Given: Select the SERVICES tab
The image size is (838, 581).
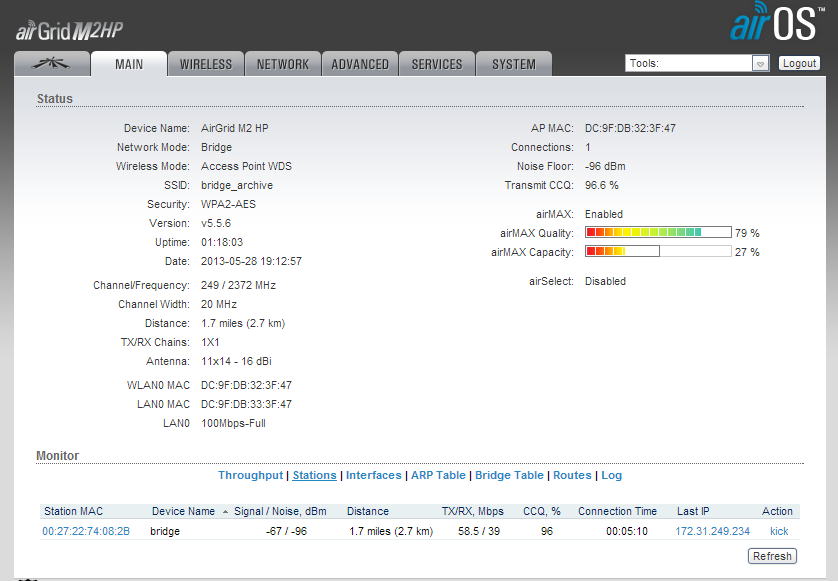Looking at the screenshot, I should tap(437, 64).
